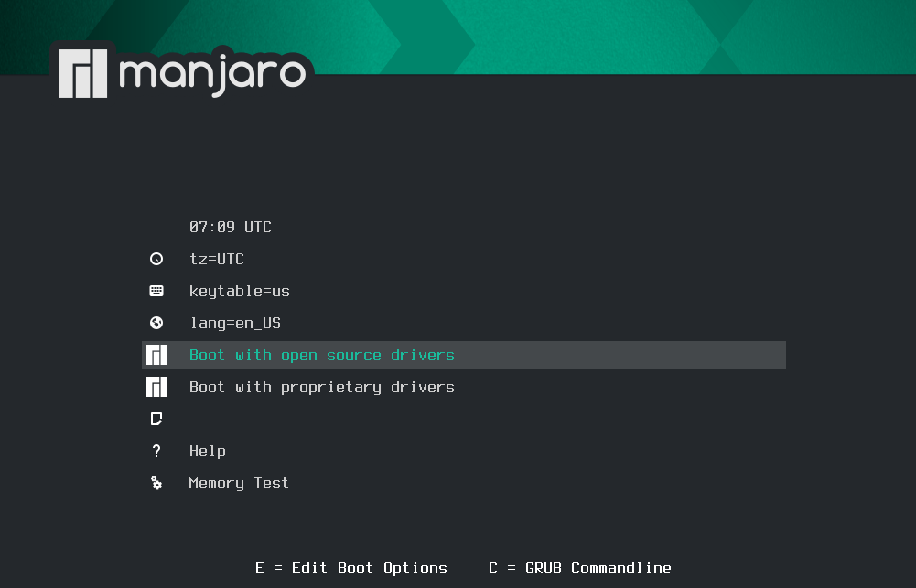Click the keyboard icon beside keytable=us

[156, 291]
